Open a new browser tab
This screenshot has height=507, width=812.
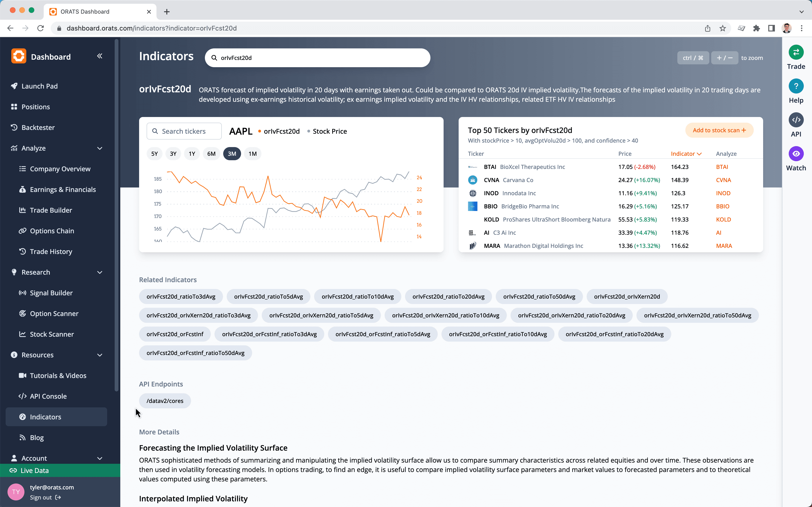pyautogui.click(x=167, y=12)
